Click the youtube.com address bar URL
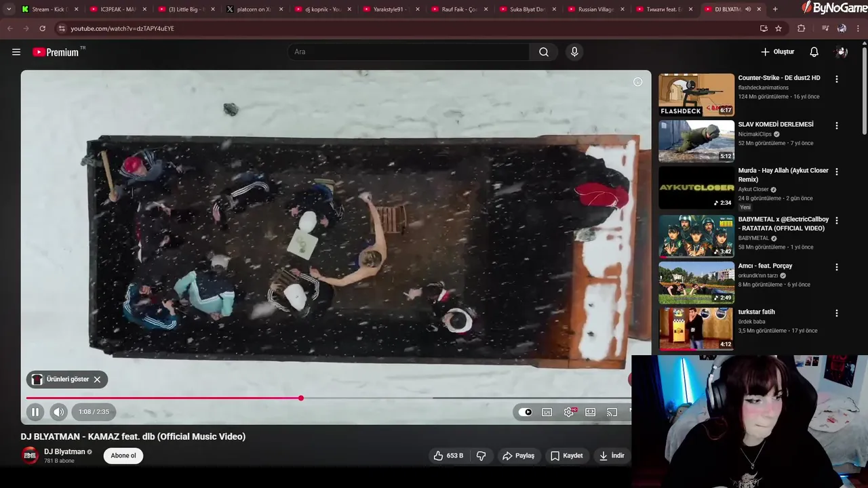This screenshot has width=868, height=488. pos(122,28)
